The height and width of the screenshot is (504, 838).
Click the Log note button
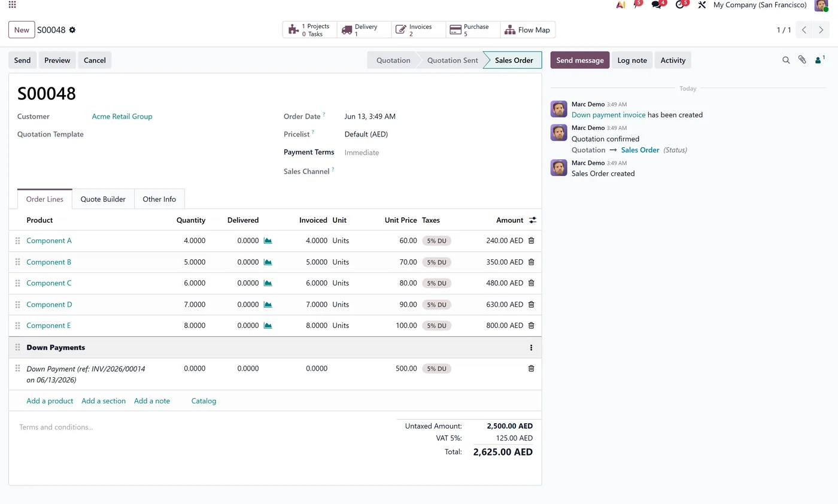pos(632,60)
